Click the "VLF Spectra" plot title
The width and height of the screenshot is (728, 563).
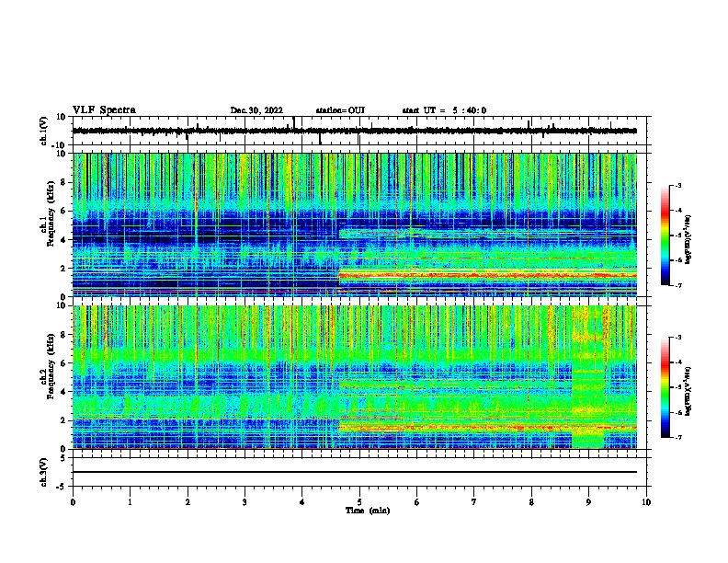pos(104,110)
